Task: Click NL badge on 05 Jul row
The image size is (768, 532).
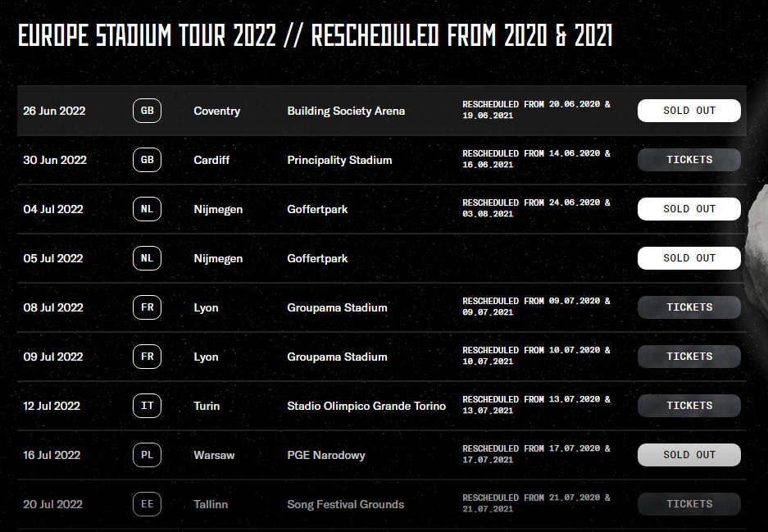Action: [x=147, y=258]
